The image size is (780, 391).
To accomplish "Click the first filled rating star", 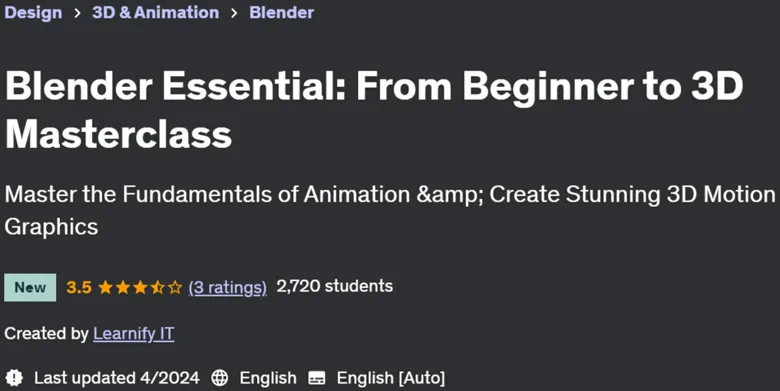I will (105, 287).
